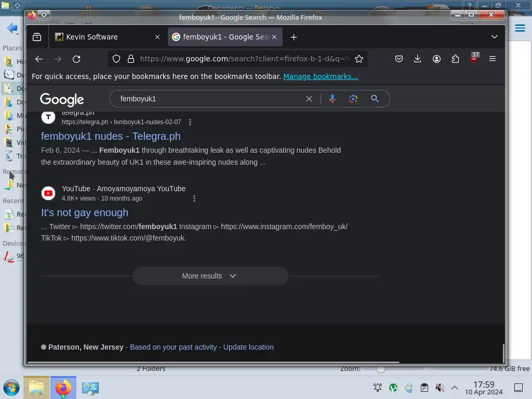Click Update location link

[248, 347]
